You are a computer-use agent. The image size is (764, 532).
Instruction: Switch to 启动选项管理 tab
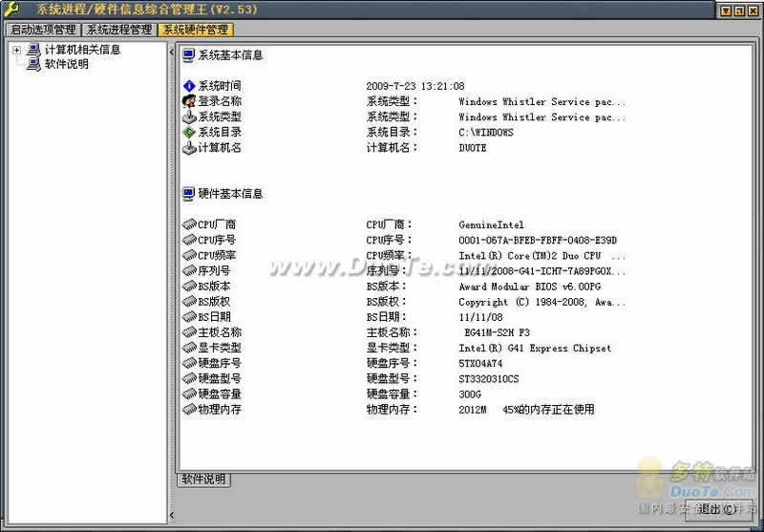(x=43, y=30)
